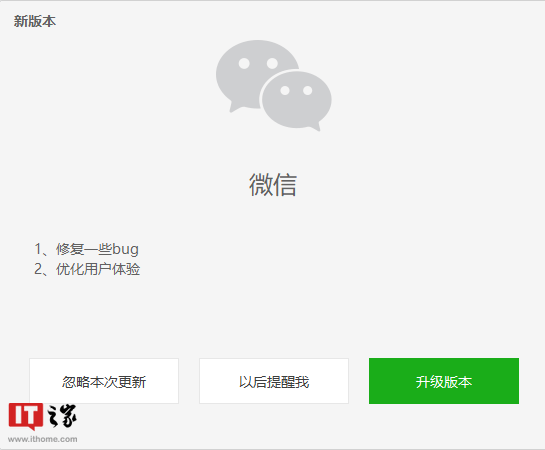Select 忽略本次更新 to skip this update
Viewport: 545px width, 450px height.
coord(104,381)
